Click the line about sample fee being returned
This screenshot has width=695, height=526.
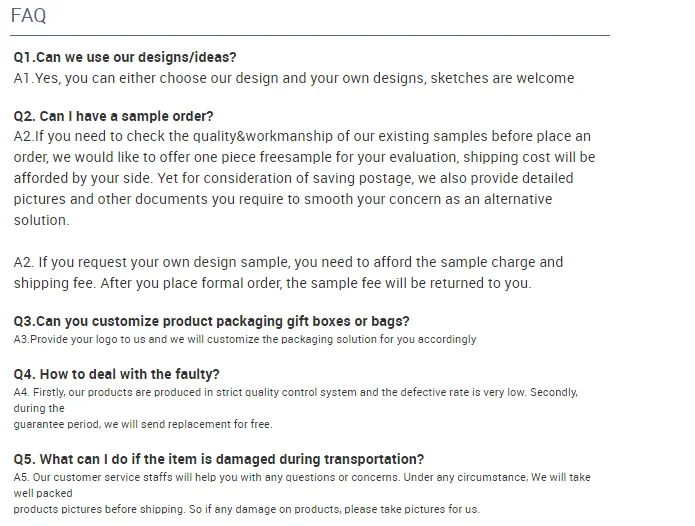(272, 283)
